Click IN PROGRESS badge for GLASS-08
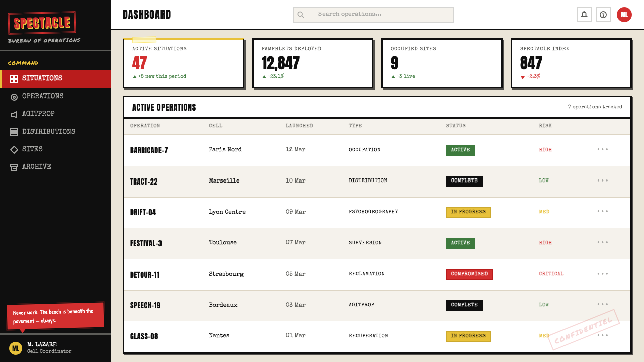 468,336
